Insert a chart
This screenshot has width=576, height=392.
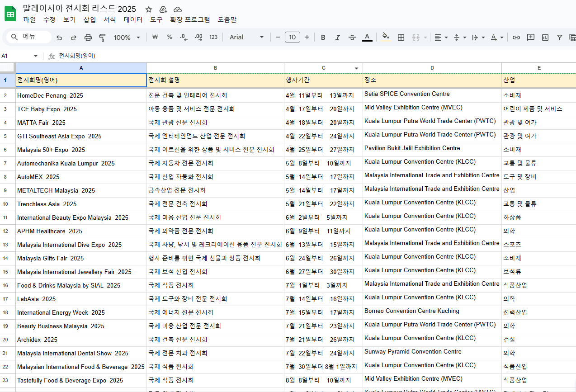pyautogui.click(x=545, y=38)
